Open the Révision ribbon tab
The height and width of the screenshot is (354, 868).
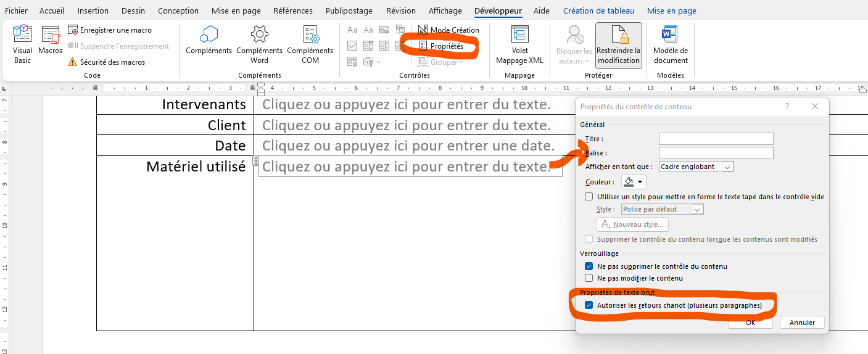coord(400,10)
